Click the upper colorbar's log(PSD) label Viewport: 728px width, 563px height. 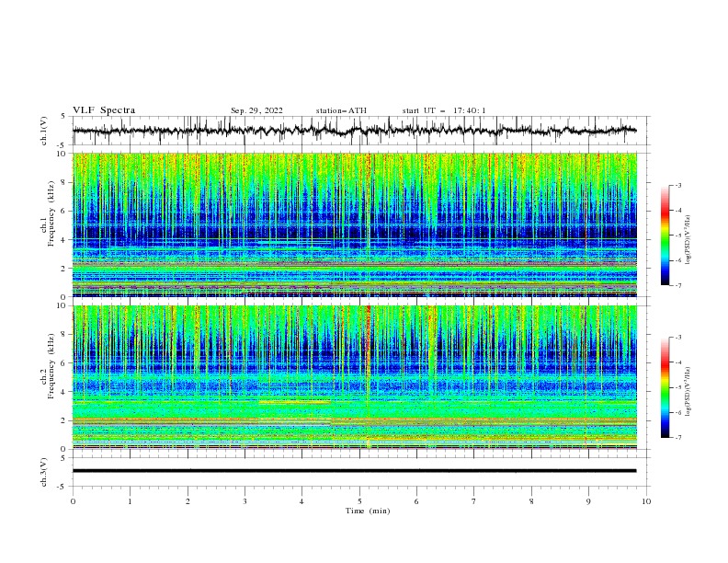tap(688, 240)
